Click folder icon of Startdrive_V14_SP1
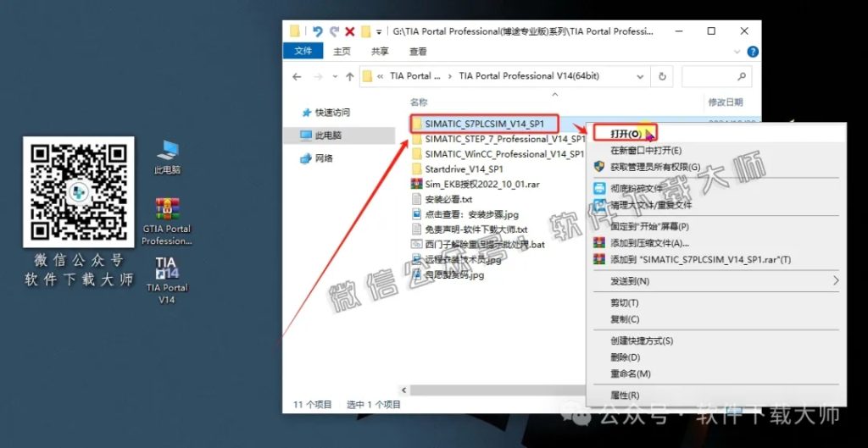 pyautogui.click(x=416, y=169)
